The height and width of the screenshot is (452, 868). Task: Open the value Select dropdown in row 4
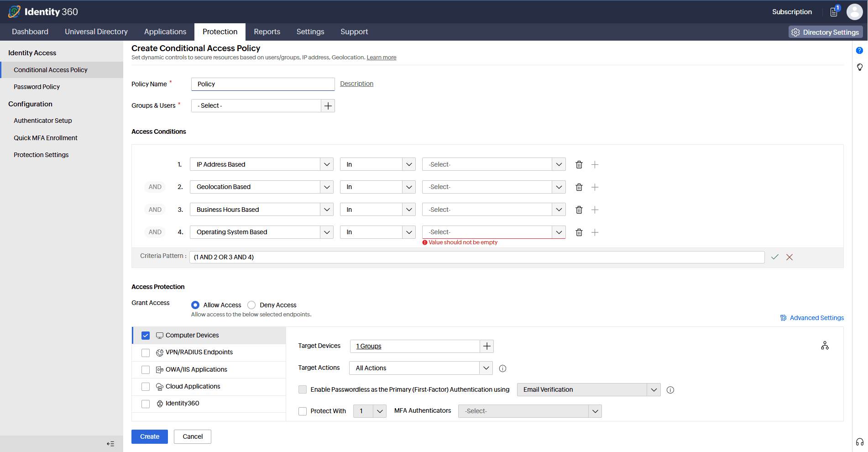click(x=494, y=232)
